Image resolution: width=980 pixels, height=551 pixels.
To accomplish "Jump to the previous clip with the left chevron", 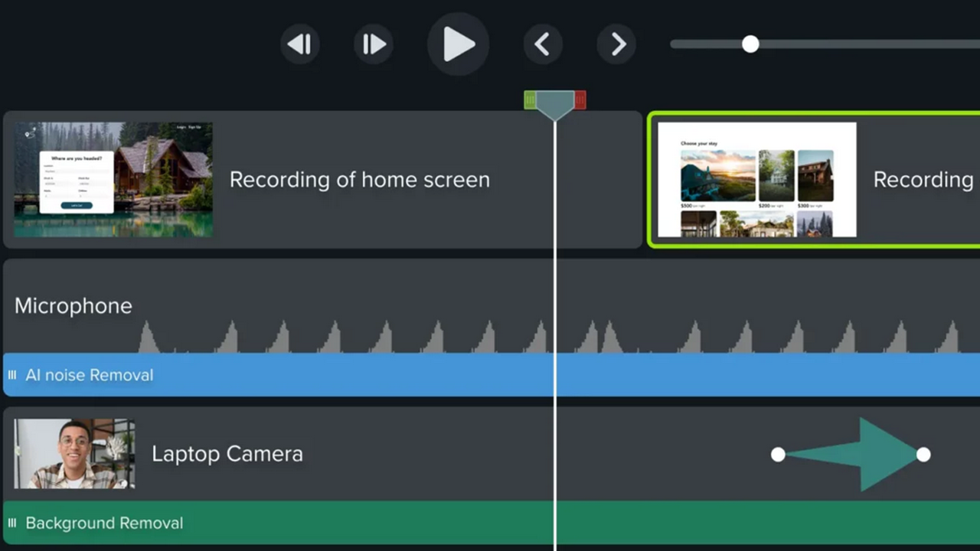I will tap(542, 44).
